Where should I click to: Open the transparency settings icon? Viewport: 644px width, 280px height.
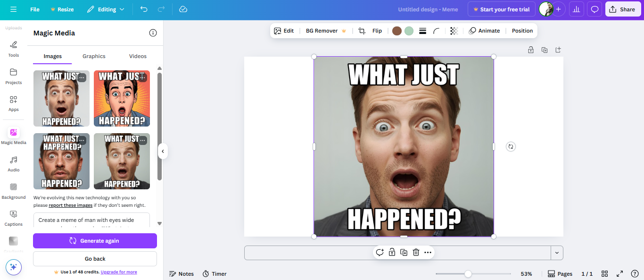[x=454, y=30]
